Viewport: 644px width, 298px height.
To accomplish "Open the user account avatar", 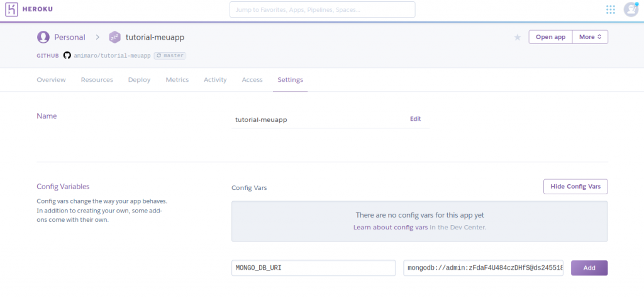I will [x=631, y=9].
